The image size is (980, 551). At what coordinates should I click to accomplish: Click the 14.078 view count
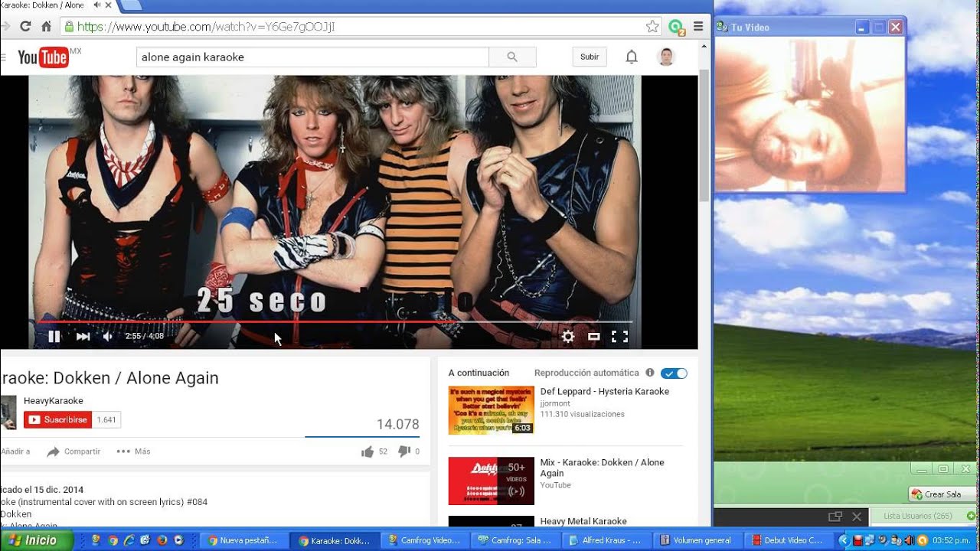[x=398, y=424]
